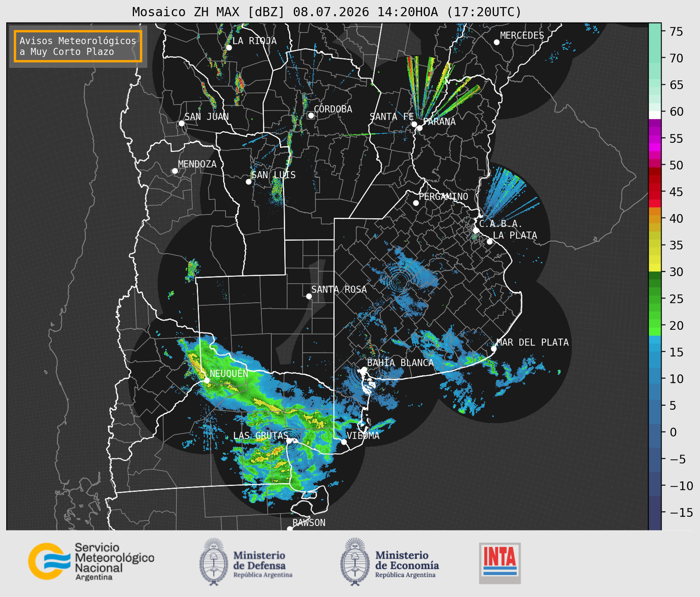Click the Neuquén city marker dot
This screenshot has height=597, width=700.
tap(207, 380)
